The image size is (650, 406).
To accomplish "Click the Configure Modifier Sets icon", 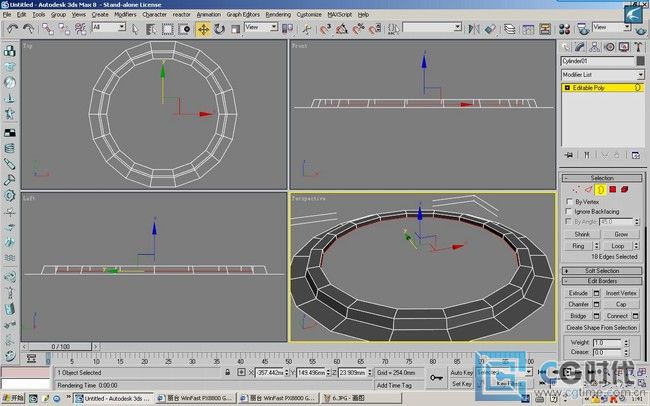I will pyautogui.click(x=635, y=155).
